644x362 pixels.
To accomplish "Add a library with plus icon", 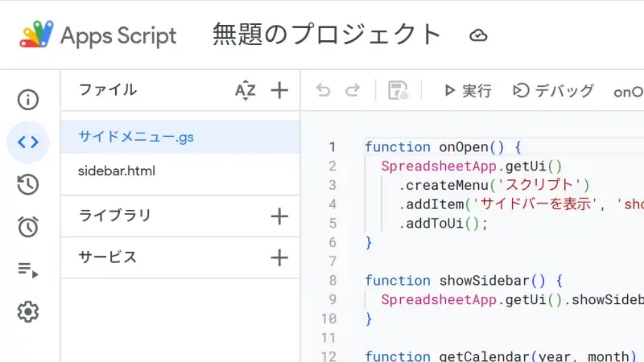I will 279,216.
